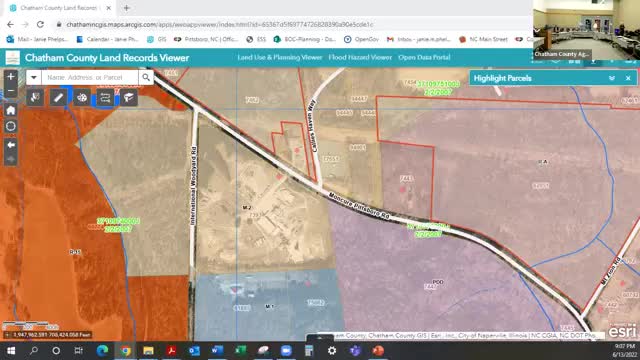The height and width of the screenshot is (360, 640).
Task: Zoom in on the map
Action: [x=11, y=77]
